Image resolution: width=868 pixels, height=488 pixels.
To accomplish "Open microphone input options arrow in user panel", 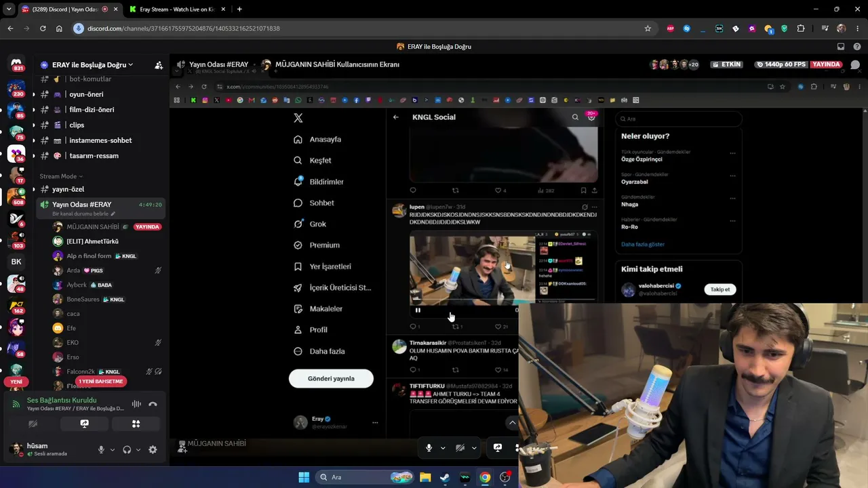I will [113, 449].
